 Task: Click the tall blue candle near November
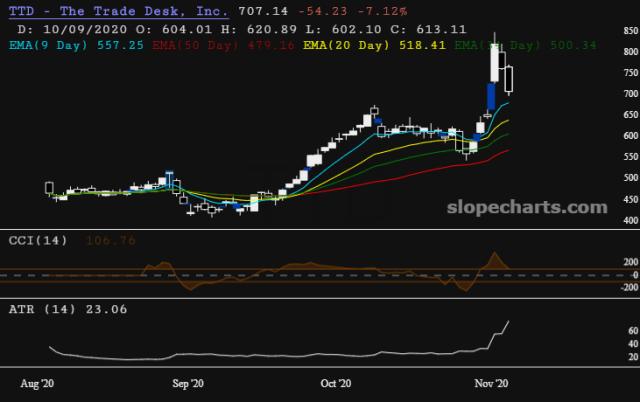point(491,96)
